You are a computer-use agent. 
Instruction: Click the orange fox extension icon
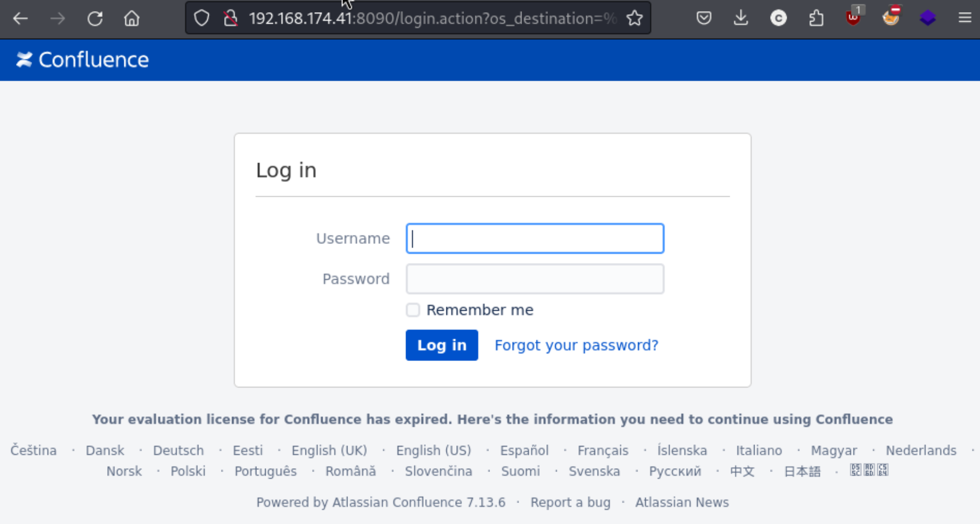[x=891, y=17]
